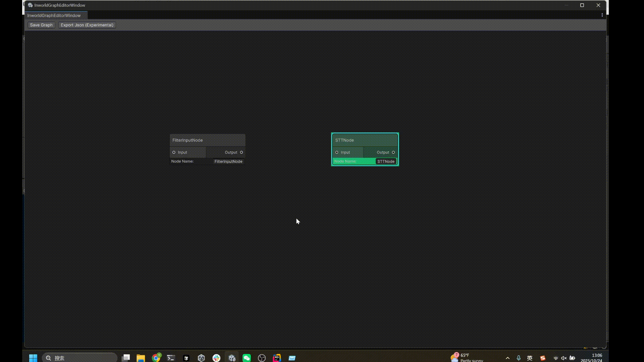
Task: Open the editor window's overflow menu
Action: click(602, 15)
